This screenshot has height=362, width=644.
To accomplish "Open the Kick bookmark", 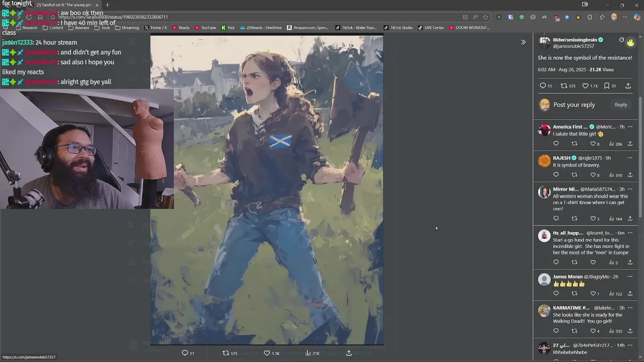I will [228, 28].
